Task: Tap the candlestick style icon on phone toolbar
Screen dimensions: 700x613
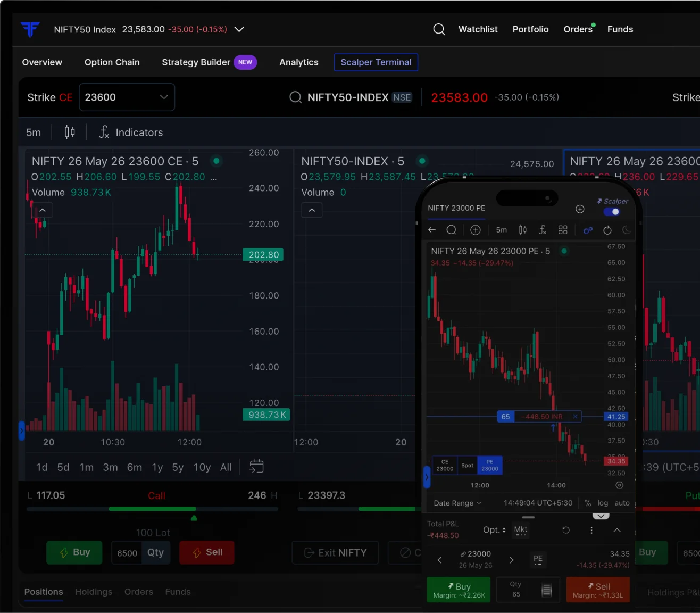Action: [523, 230]
